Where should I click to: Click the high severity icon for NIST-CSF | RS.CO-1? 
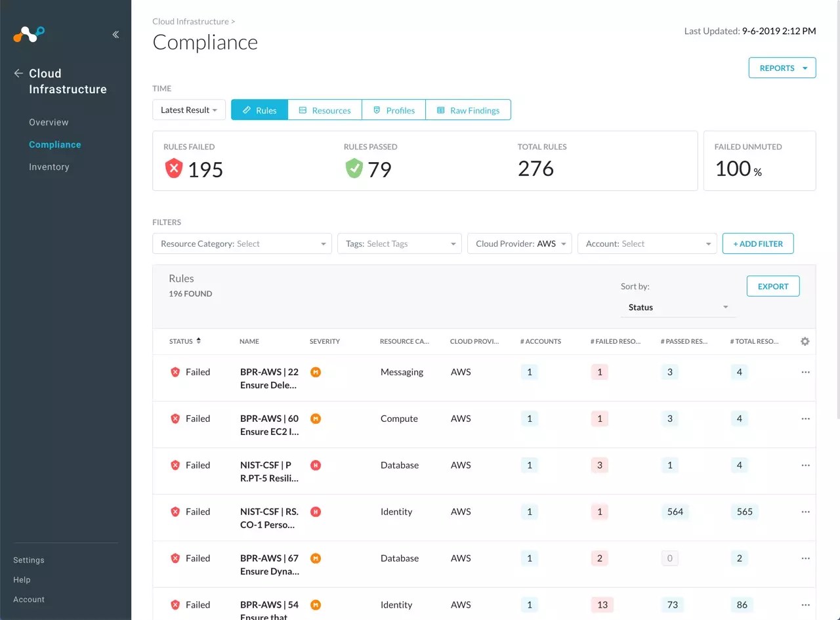tap(316, 512)
